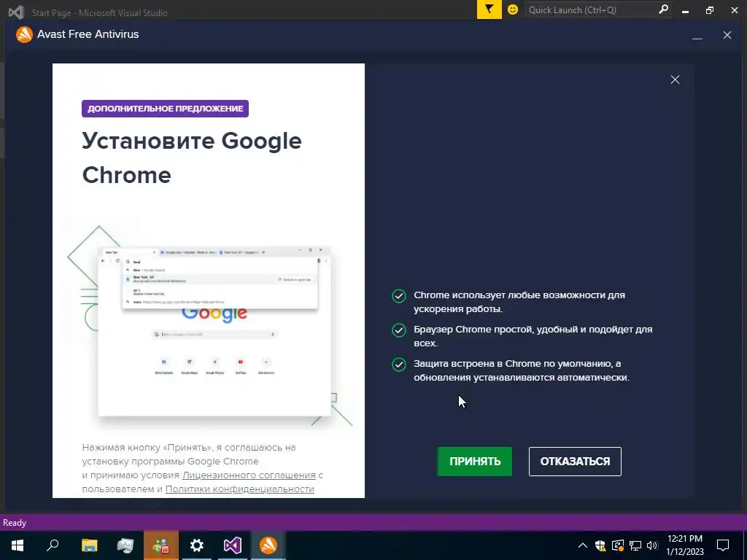Open the Политики конфиденциальности link

pos(239,489)
